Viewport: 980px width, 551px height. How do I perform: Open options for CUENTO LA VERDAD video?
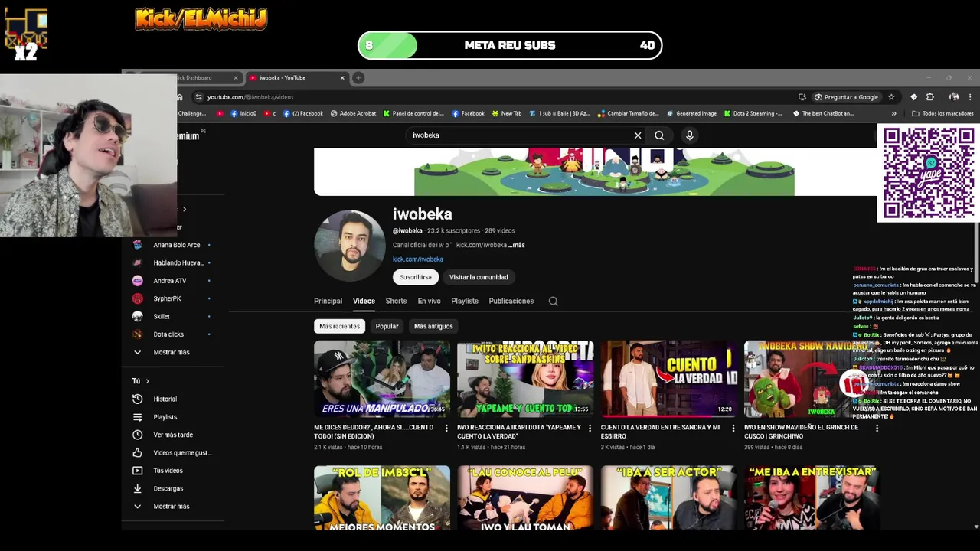[733, 428]
